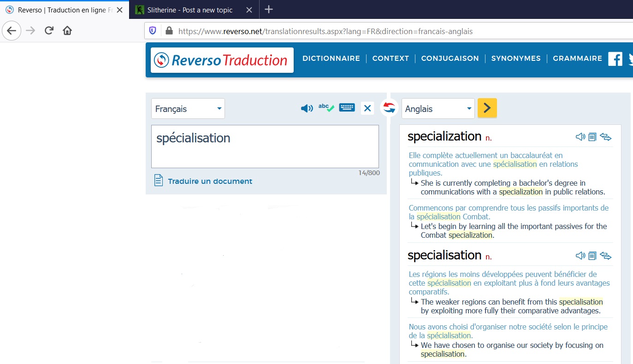Screen dimensions: 633x364
Task: Go to the browser Home page icon
Action: pyautogui.click(x=67, y=31)
